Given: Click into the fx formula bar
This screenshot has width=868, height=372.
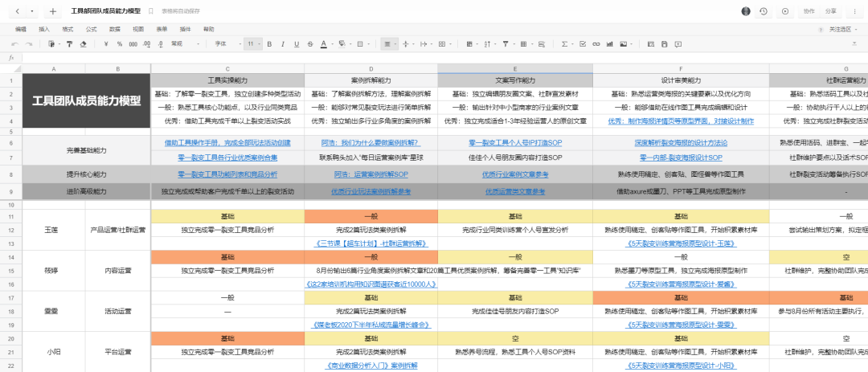Looking at the screenshot, I should click(x=402, y=58).
